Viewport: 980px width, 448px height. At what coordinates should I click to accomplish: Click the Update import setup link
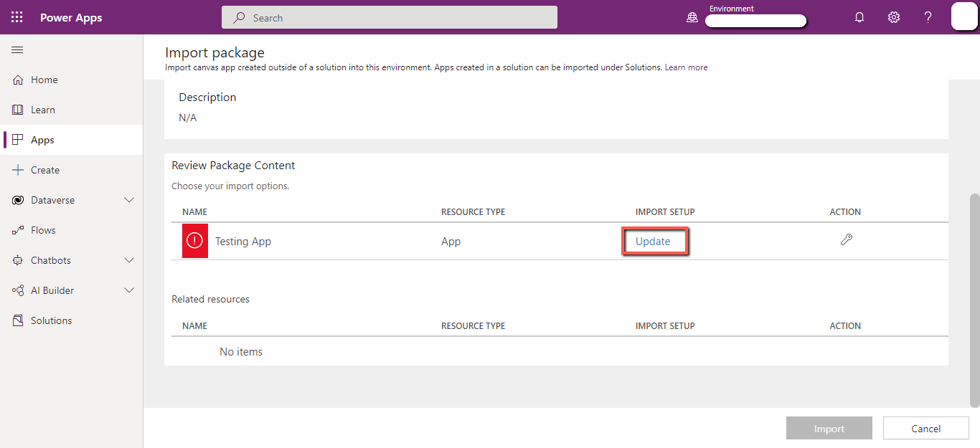pyautogui.click(x=653, y=241)
